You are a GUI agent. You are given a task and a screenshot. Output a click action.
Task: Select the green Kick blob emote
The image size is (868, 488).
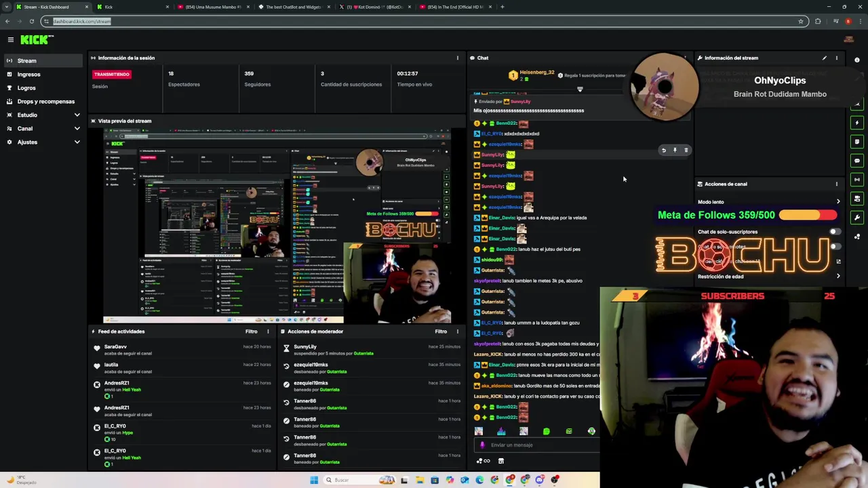click(546, 431)
